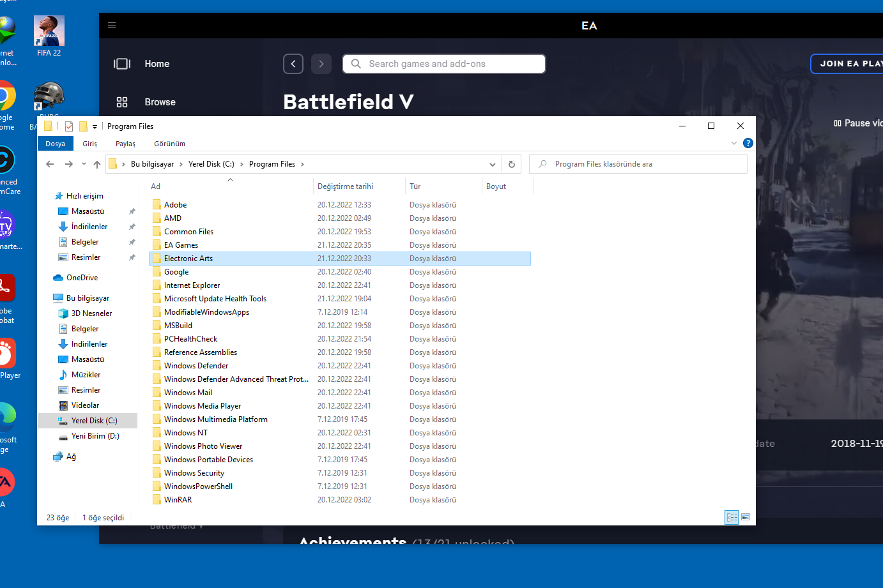This screenshot has height=588, width=883.
Task: Open the EA app hamburger menu
Action: (112, 26)
